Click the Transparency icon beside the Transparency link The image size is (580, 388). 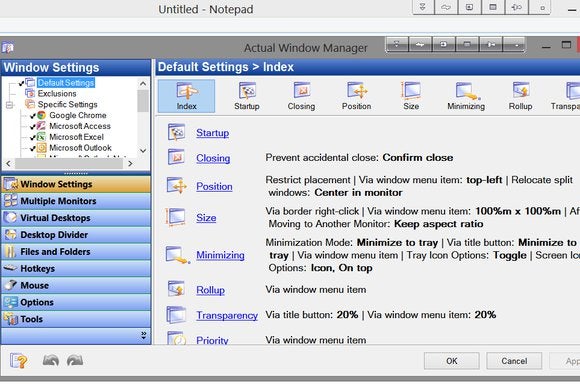pyautogui.click(x=176, y=315)
